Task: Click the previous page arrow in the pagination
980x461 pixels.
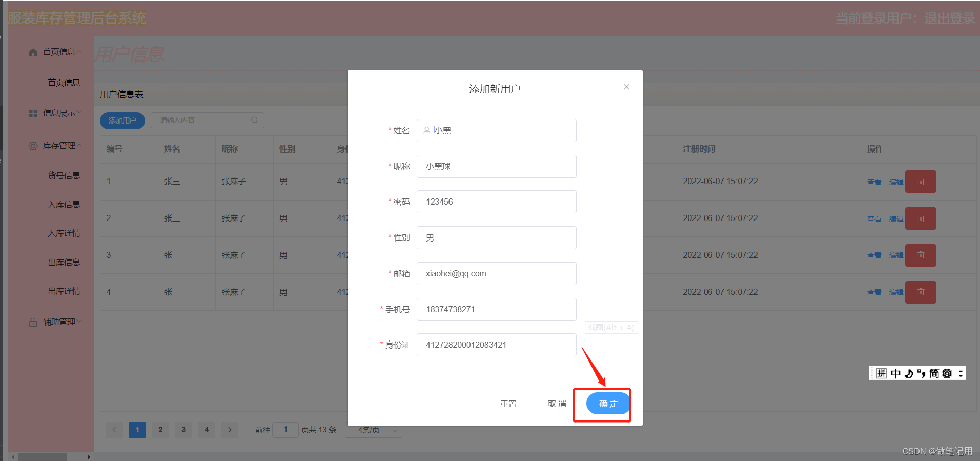Action: pyautogui.click(x=114, y=430)
